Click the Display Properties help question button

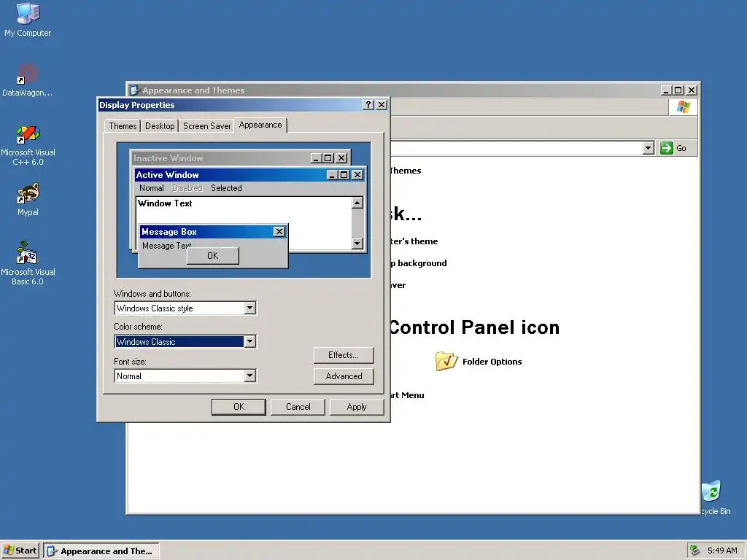click(x=368, y=105)
